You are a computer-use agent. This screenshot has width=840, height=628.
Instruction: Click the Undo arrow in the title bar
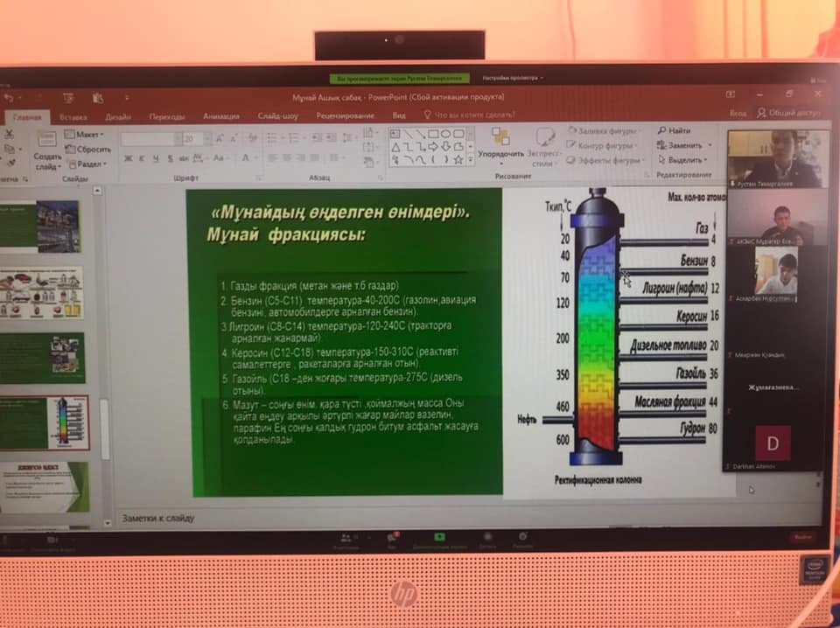click(x=10, y=97)
